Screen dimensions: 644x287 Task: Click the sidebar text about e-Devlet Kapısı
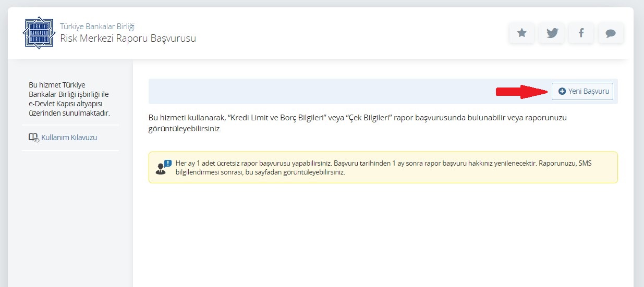(x=69, y=99)
